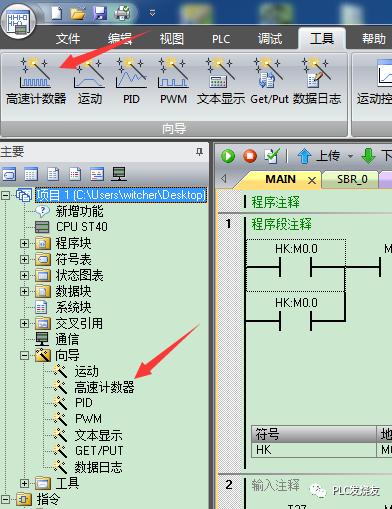Open the quick access toolbar customize dropdown
Viewport: 392px width, 509px height.
coord(152,13)
